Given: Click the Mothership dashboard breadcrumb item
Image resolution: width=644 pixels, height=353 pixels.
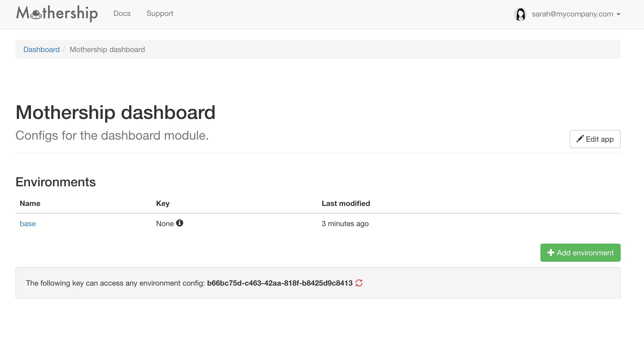Looking at the screenshot, I should point(107,49).
